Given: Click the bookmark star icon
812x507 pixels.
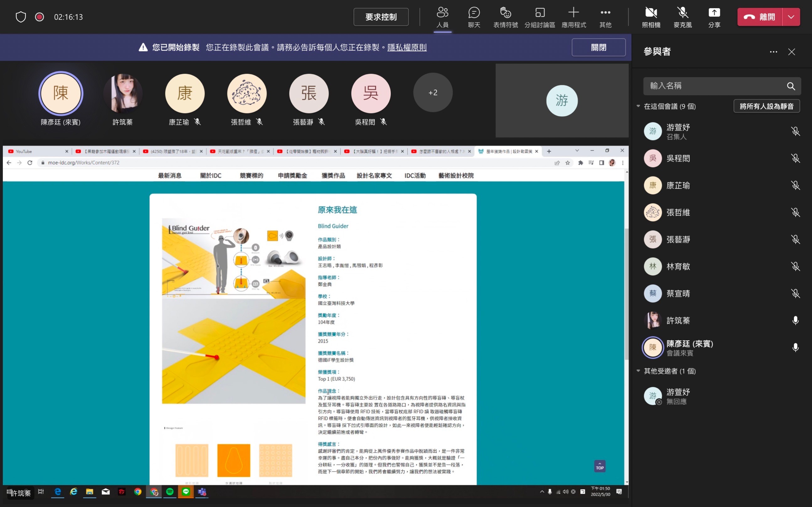Looking at the screenshot, I should point(568,163).
